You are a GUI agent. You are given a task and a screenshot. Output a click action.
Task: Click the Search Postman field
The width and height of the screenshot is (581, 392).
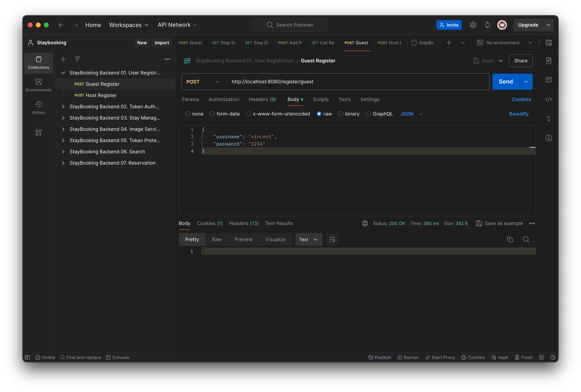pos(290,25)
